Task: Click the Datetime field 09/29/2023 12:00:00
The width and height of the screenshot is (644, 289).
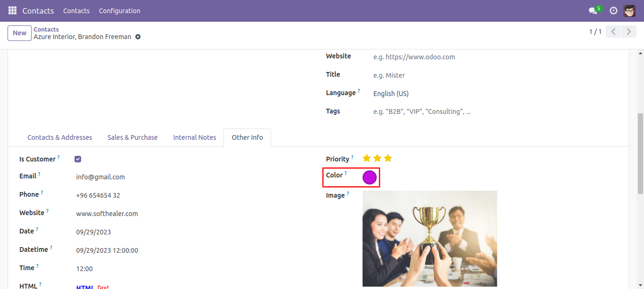Action: [107, 250]
